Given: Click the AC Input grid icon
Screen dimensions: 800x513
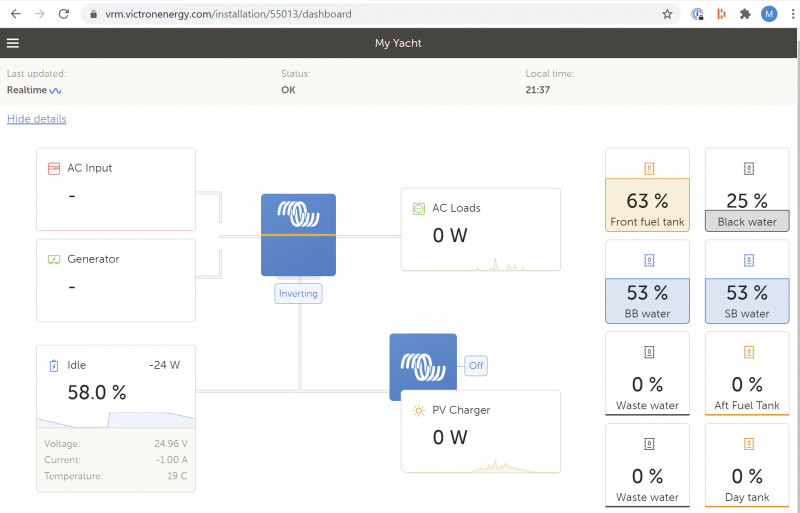Looking at the screenshot, I should pyautogui.click(x=54, y=168).
